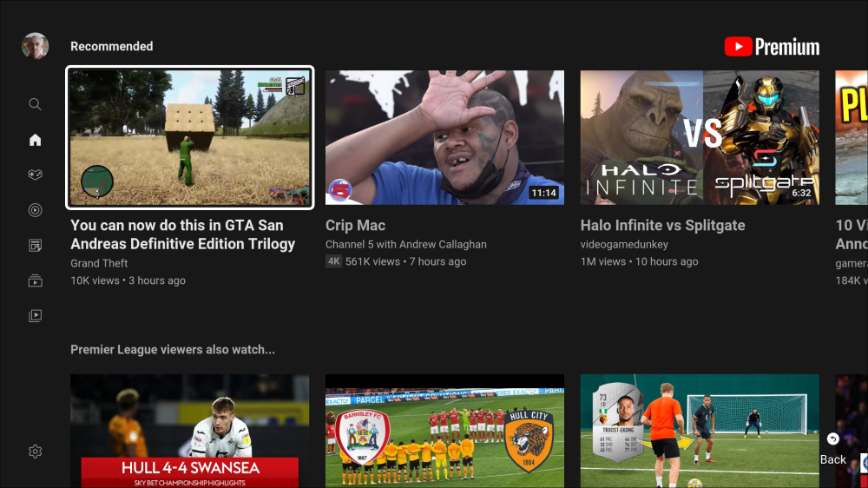This screenshot has height=488, width=868.
Task: Click '10K views • 3 hours ago' text
Action: [x=128, y=280]
